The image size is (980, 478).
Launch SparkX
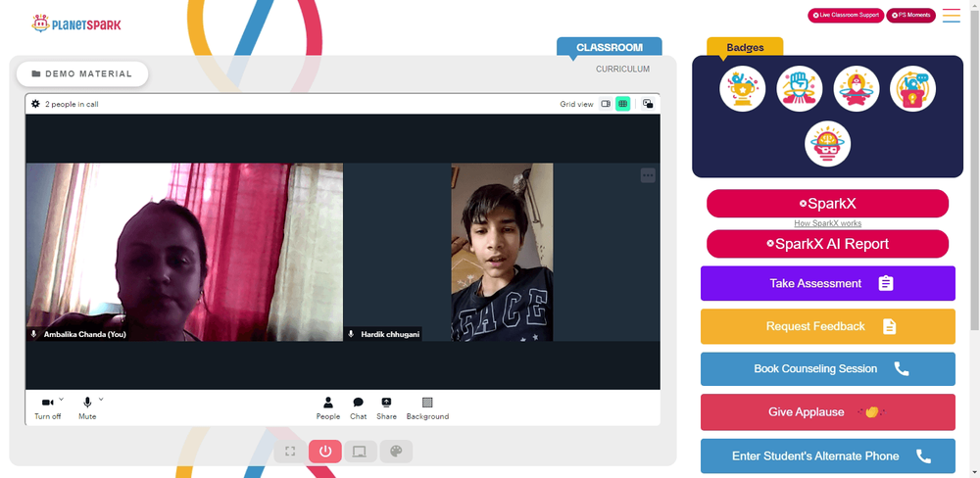827,204
